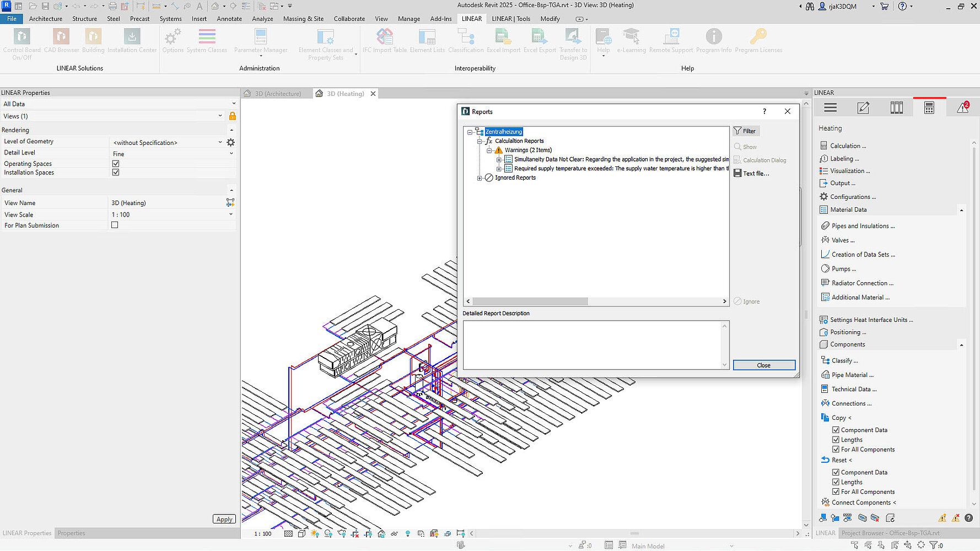The width and height of the screenshot is (980, 551).
Task: Open Pipe Material under Components
Action: (x=852, y=375)
